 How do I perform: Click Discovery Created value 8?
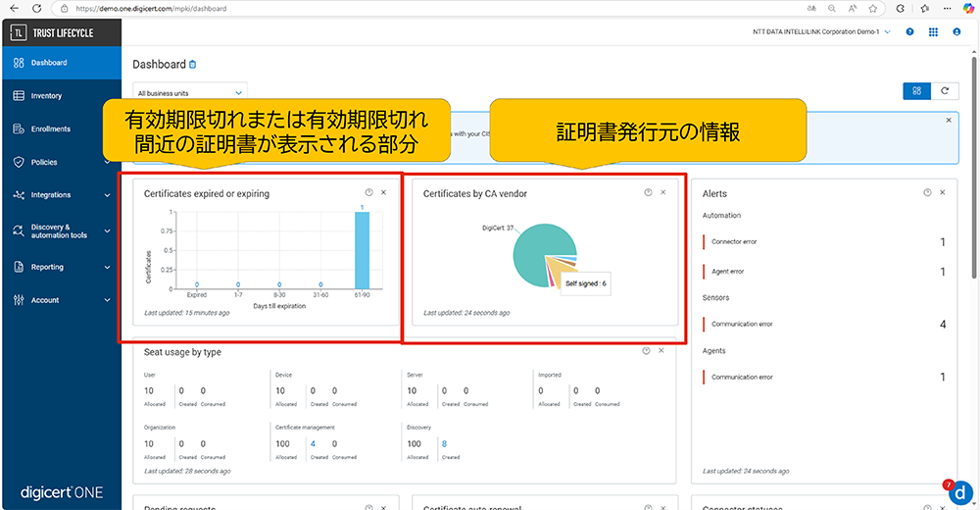tap(444, 443)
